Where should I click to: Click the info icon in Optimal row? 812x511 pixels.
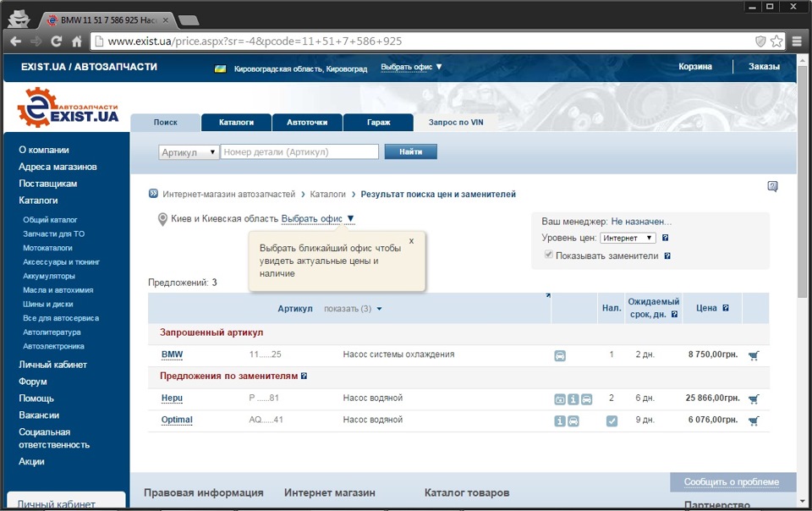point(560,421)
